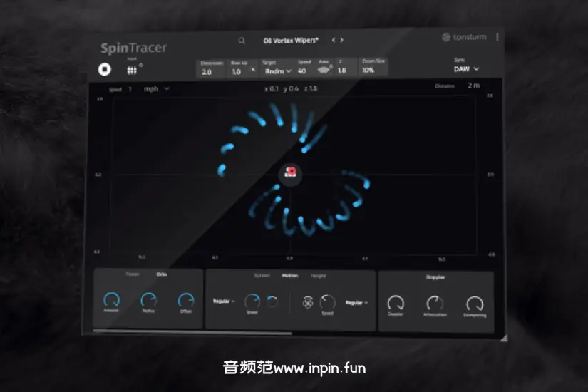588x392 pixels.
Task: Click the preset name 06 Vortex Wipers
Action: click(291, 41)
